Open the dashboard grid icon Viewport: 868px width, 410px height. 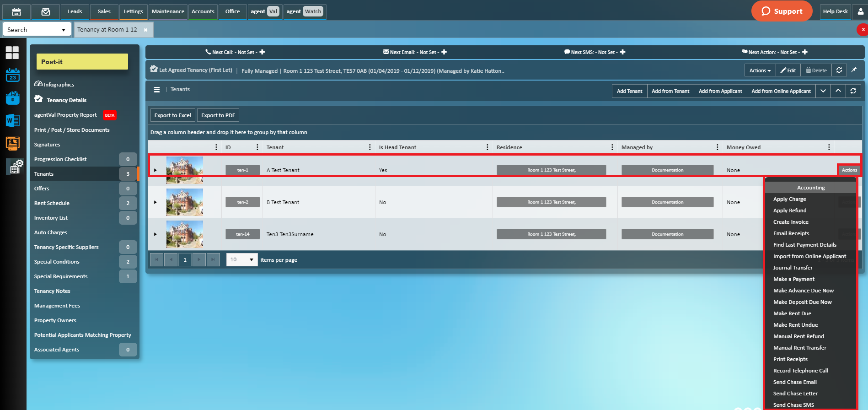(12, 53)
